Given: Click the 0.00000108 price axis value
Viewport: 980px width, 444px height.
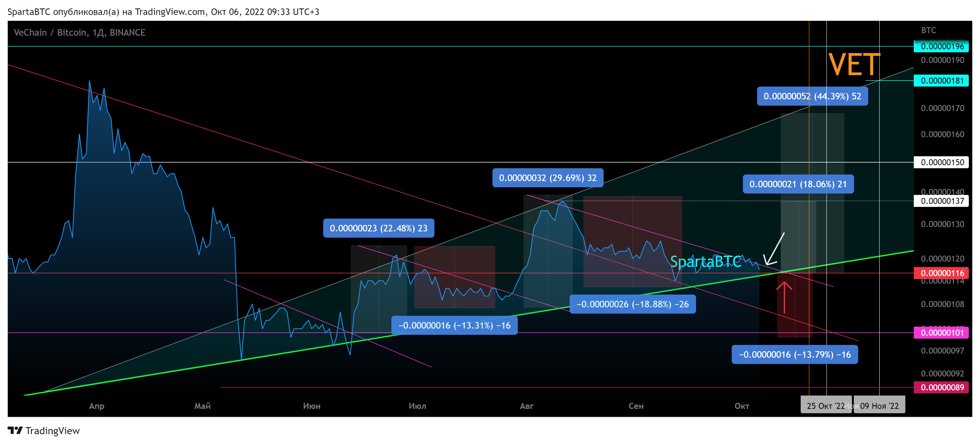Looking at the screenshot, I should point(942,304).
